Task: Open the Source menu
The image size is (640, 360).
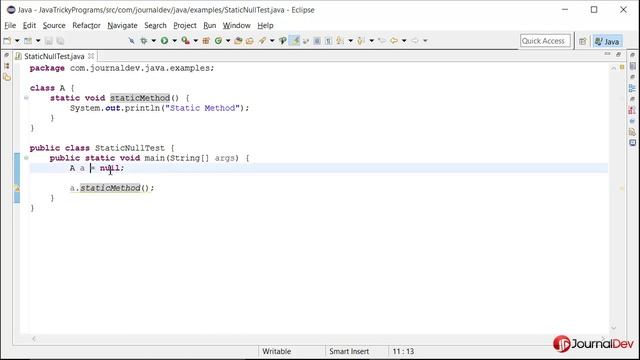Action: [x=54, y=25]
